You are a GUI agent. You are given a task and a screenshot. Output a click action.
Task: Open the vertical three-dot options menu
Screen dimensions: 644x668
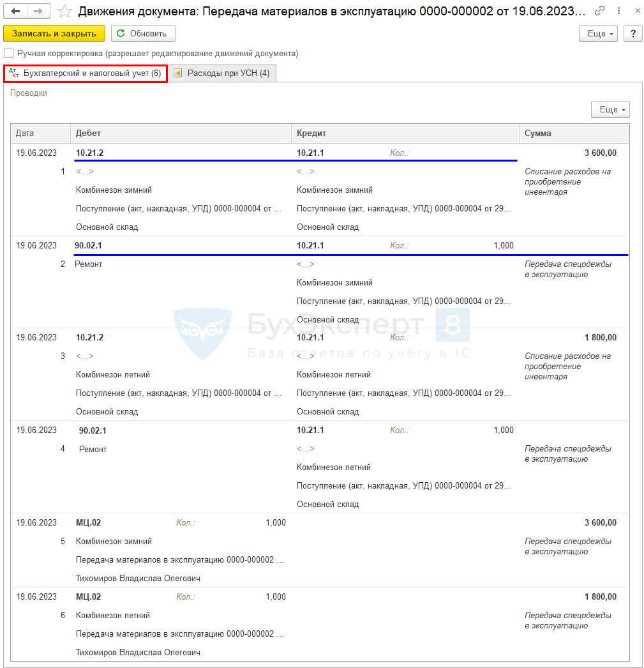[615, 11]
